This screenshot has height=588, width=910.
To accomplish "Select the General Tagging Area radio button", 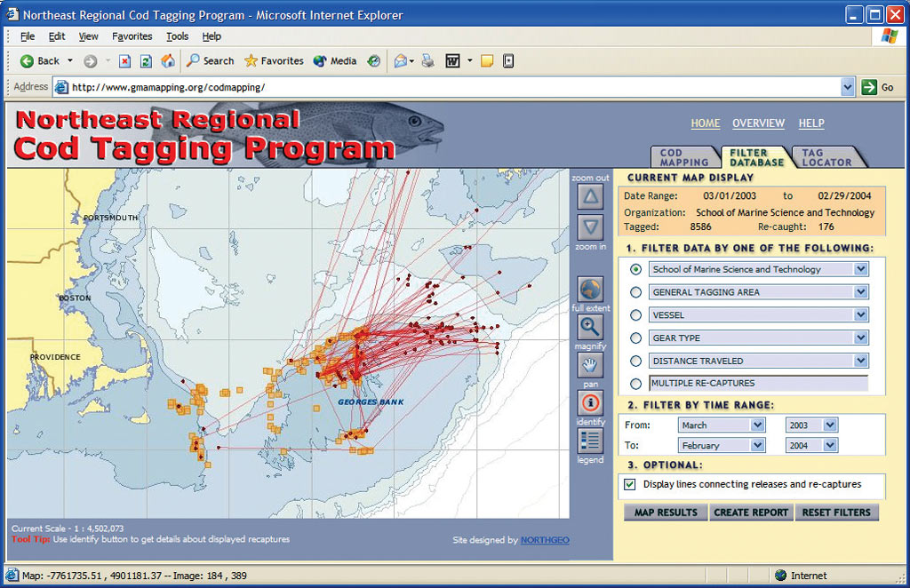I will pos(636,292).
